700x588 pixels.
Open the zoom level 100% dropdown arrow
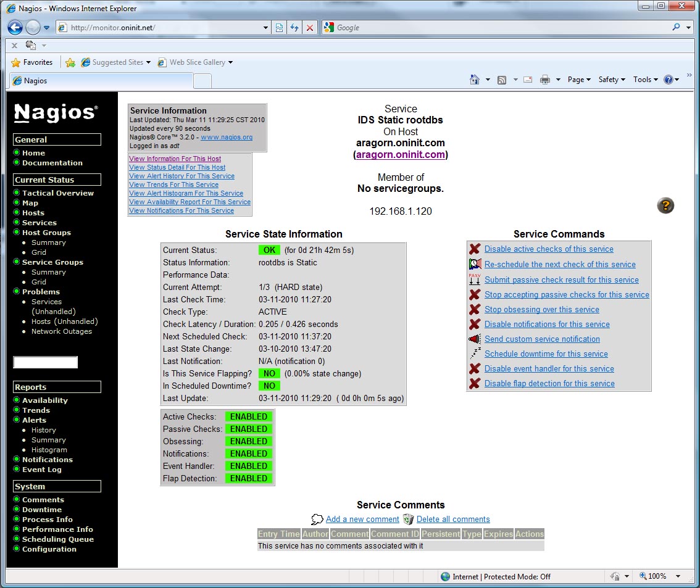click(x=678, y=576)
